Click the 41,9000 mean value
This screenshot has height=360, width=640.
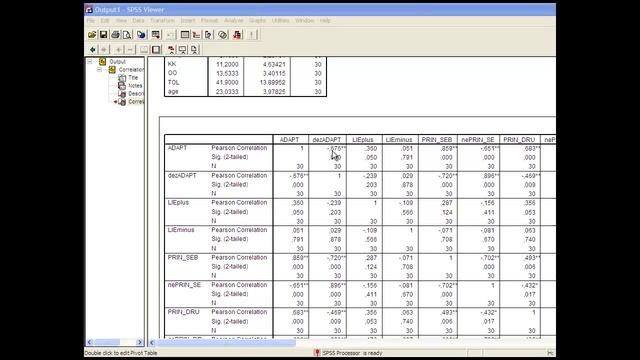click(227, 82)
